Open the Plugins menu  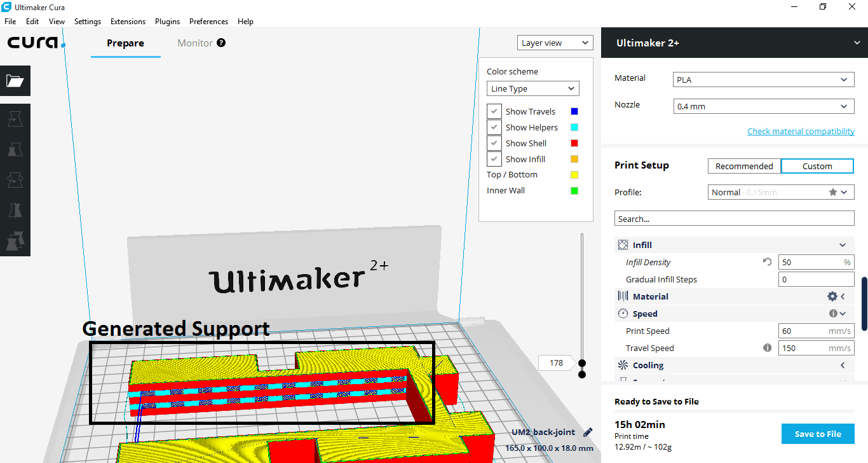[167, 21]
